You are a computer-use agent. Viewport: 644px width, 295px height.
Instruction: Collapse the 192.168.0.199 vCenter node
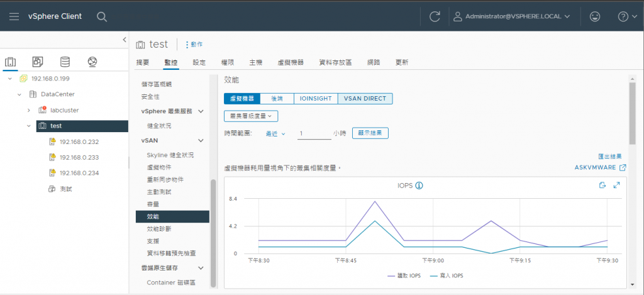pos(10,79)
